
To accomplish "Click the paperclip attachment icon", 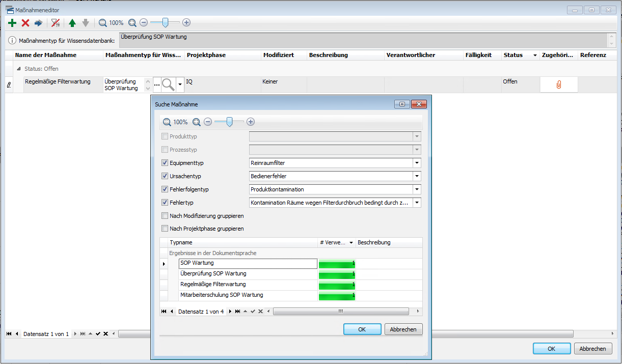I will point(558,85).
